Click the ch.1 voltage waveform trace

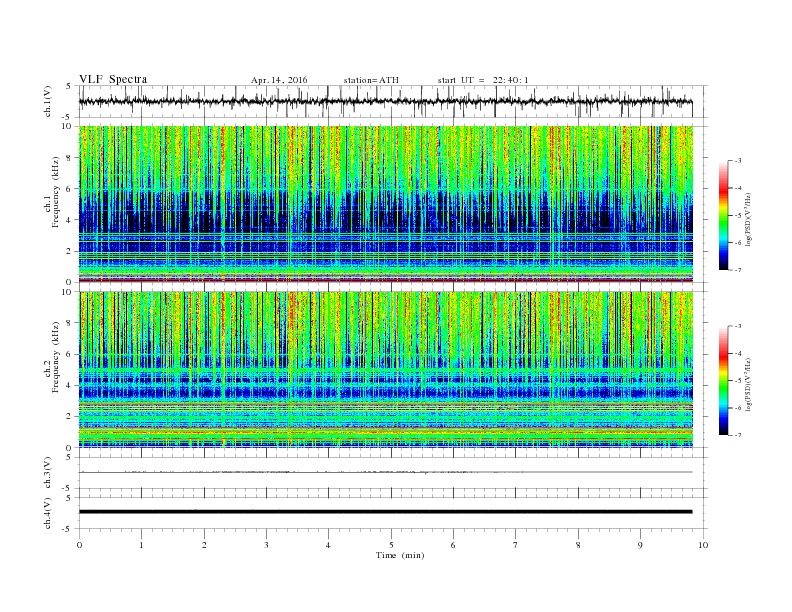click(386, 101)
